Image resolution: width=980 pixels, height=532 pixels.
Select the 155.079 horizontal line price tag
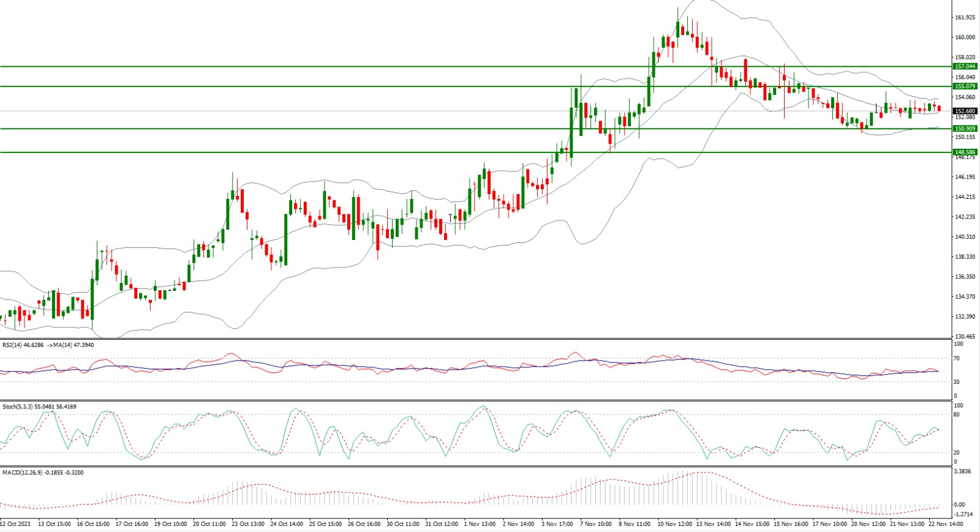[965, 86]
